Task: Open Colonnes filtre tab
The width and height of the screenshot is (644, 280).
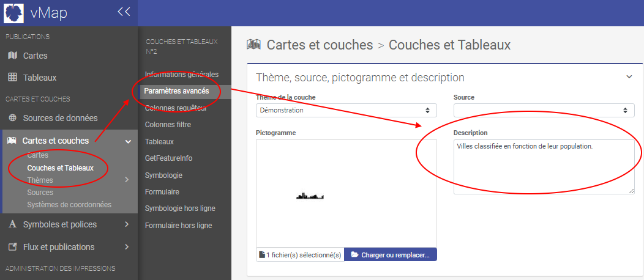Action: (x=168, y=125)
